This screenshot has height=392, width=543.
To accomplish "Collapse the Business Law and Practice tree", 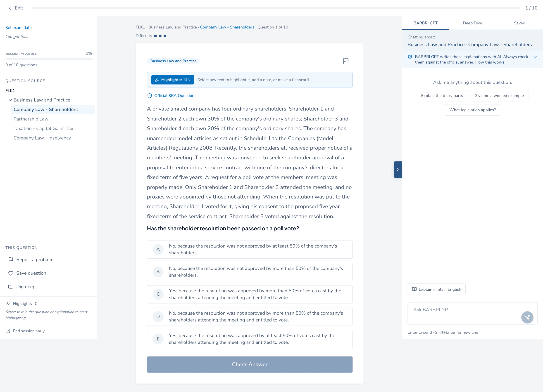I will tap(10, 100).
